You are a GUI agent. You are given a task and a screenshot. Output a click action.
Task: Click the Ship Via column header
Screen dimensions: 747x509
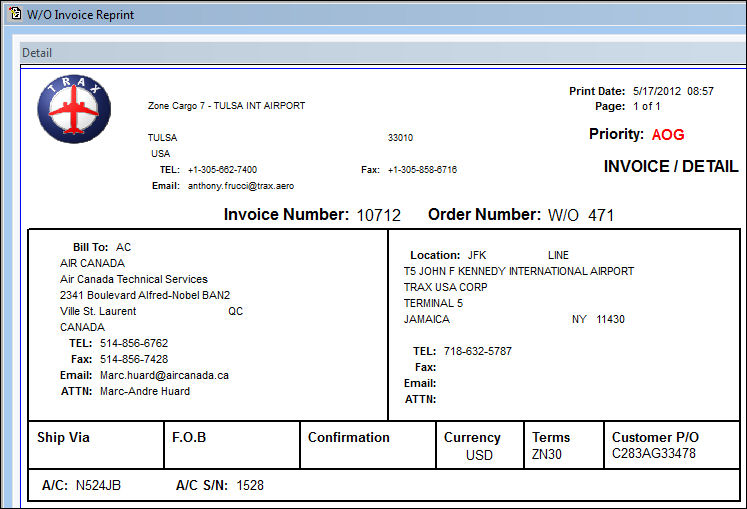pos(63,438)
